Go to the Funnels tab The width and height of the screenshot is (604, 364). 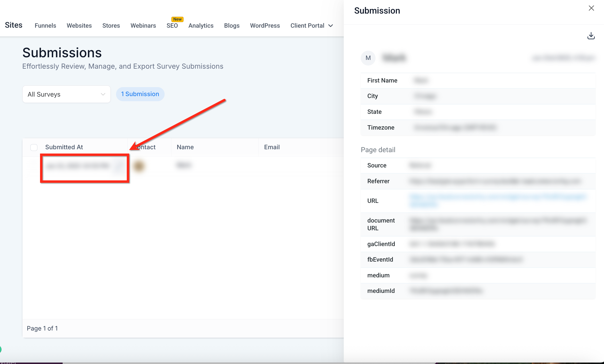pyautogui.click(x=45, y=25)
